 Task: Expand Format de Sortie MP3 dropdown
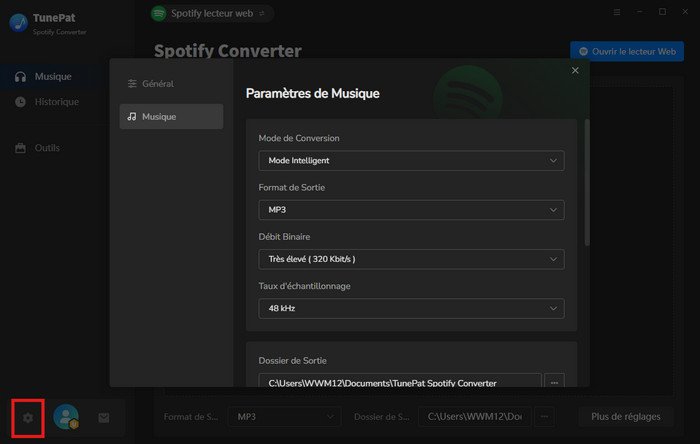pyautogui.click(x=411, y=210)
